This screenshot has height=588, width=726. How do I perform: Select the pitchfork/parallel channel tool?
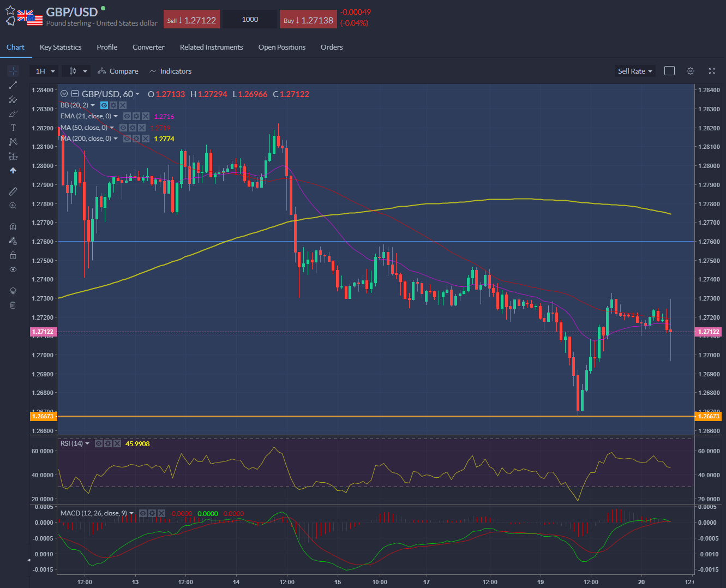(13, 99)
